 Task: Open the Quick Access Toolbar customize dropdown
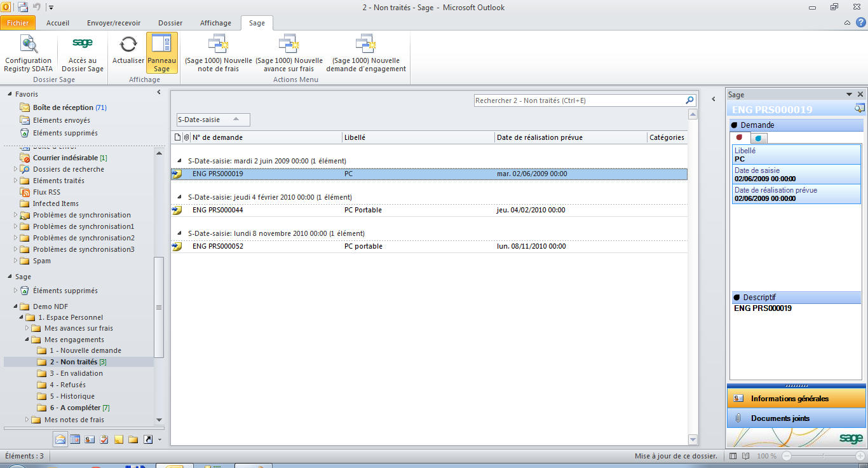[x=51, y=7]
